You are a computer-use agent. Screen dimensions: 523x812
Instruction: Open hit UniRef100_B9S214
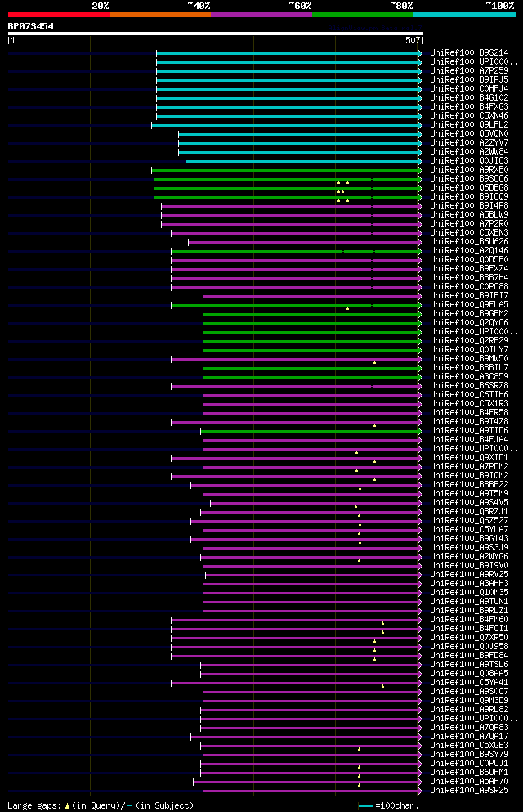[x=469, y=53]
